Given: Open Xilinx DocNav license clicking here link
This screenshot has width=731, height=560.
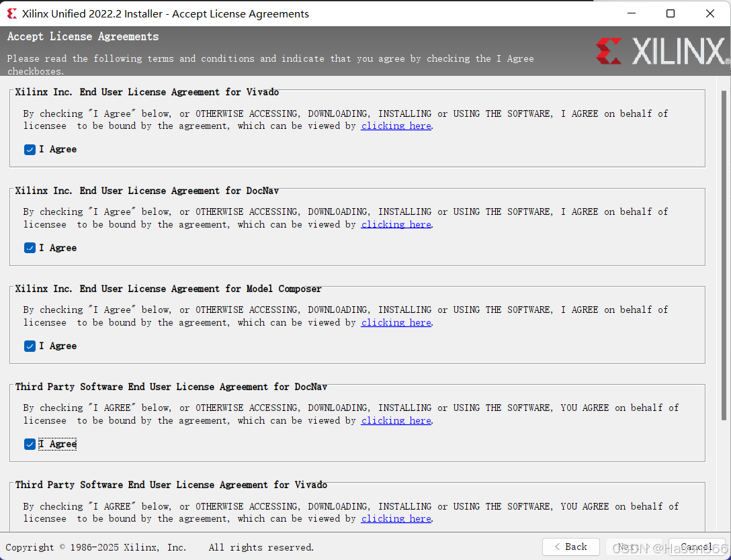Looking at the screenshot, I should tap(396, 224).
